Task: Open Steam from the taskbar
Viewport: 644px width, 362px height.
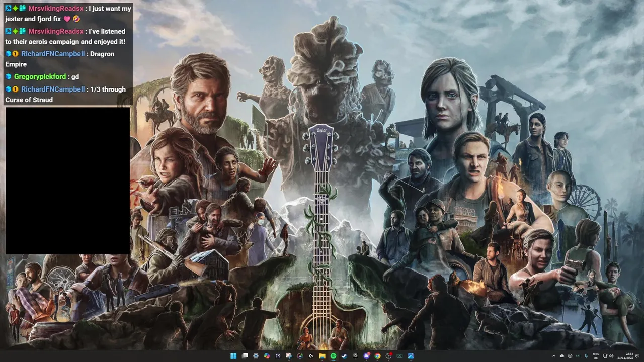Action: pos(344,356)
